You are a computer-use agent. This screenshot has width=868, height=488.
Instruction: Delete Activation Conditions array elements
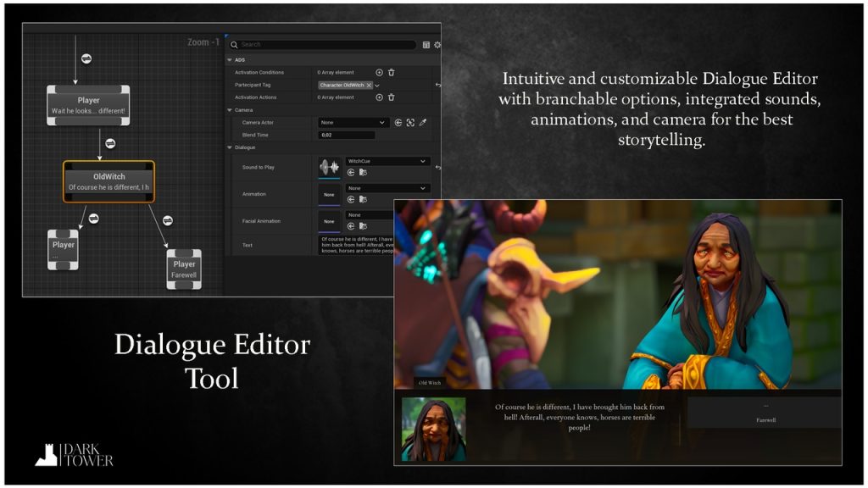tap(391, 73)
